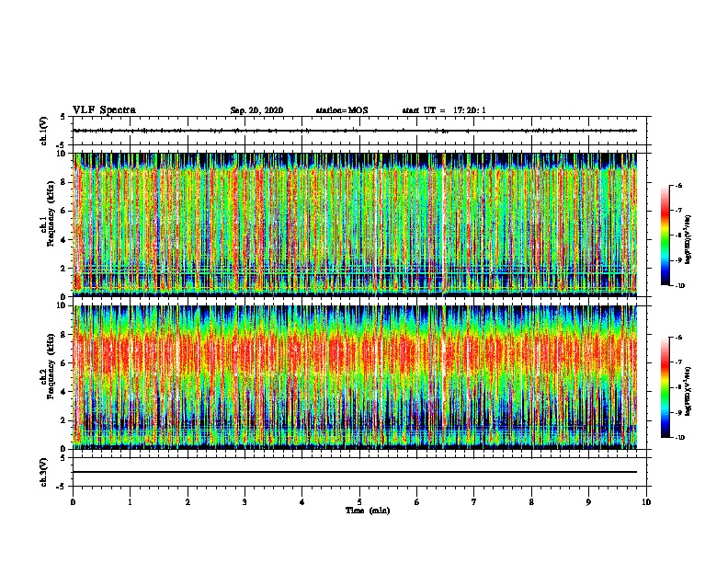Image resolution: width=728 pixels, height=563 pixels.
Task: Click the ch.2 color bar log(PSD) label
Action: 688,392
